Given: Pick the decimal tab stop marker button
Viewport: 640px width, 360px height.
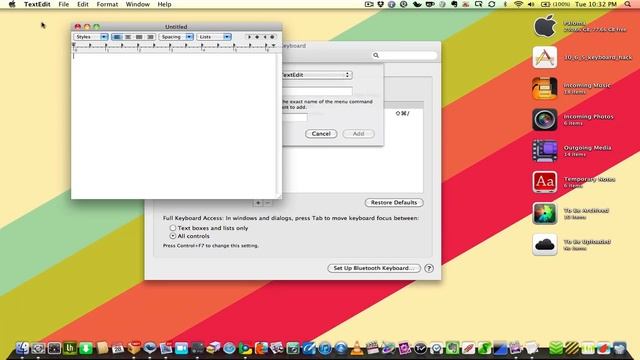Looking at the screenshot, I should pyautogui.click(x=272, y=37).
